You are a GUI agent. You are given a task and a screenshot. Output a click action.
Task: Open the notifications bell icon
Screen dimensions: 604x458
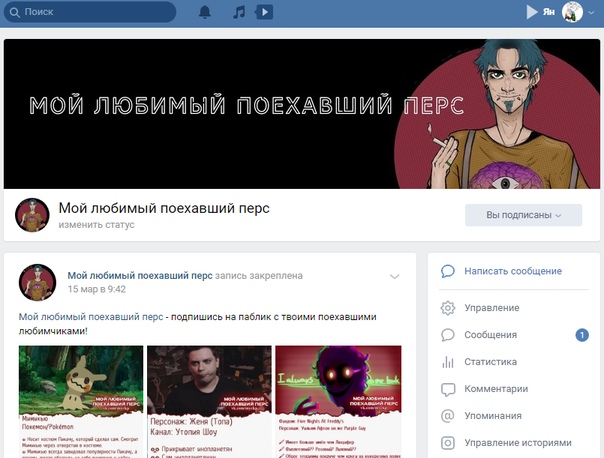coord(205,12)
